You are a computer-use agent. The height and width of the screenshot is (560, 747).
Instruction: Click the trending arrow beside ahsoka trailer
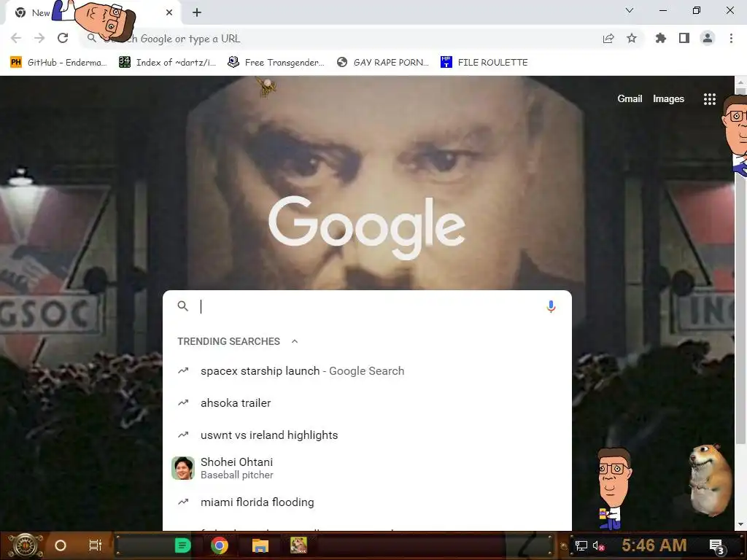coord(183,402)
